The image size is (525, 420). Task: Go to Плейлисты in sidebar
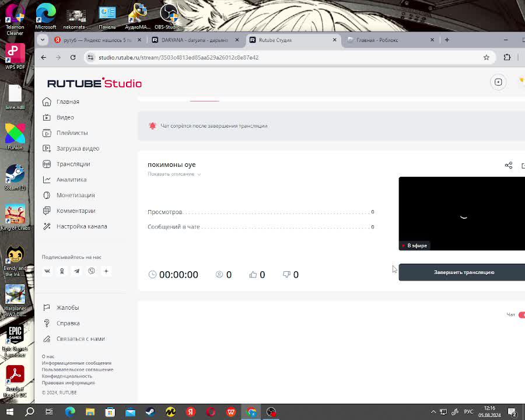[72, 133]
